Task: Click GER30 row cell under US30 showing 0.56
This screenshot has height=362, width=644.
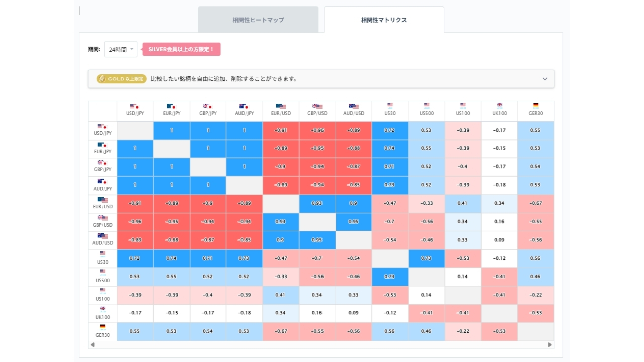Action: click(x=390, y=331)
